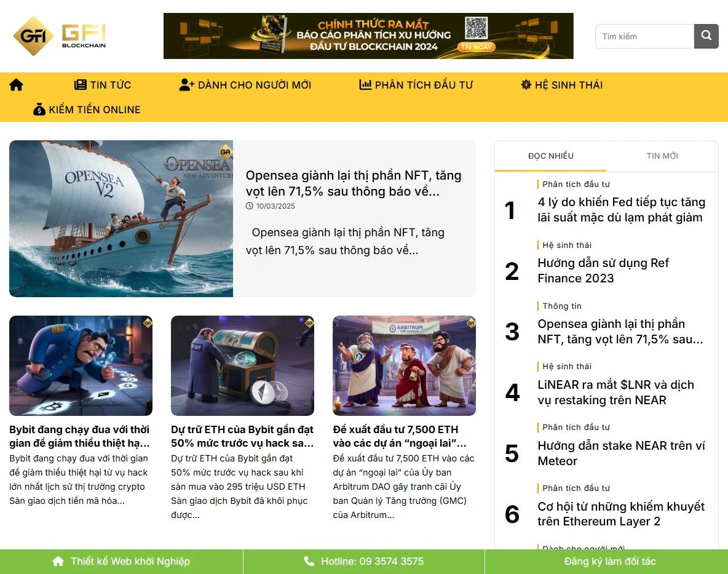Screen dimensions: 728x574
Task: Click the user-plus icon for newcomers
Action: (x=187, y=85)
